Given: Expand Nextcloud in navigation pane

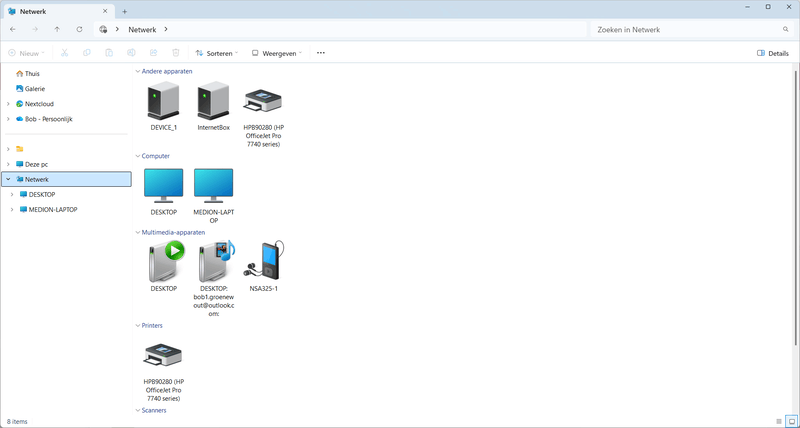Looking at the screenshot, I should tap(8, 104).
